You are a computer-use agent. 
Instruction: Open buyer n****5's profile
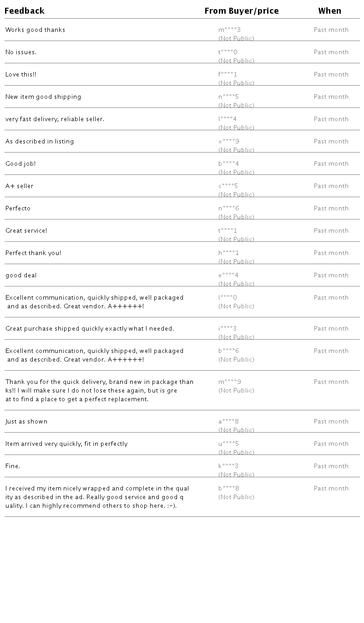[228, 97]
